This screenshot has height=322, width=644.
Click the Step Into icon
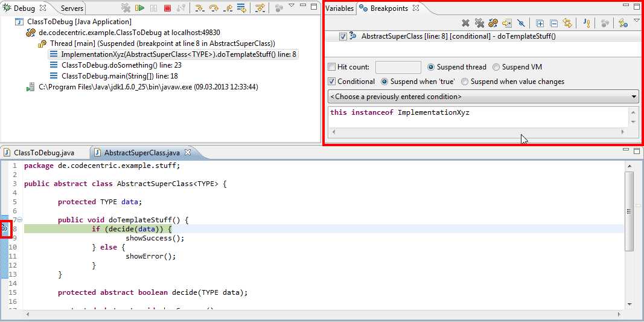pyautogui.click(x=199, y=7)
